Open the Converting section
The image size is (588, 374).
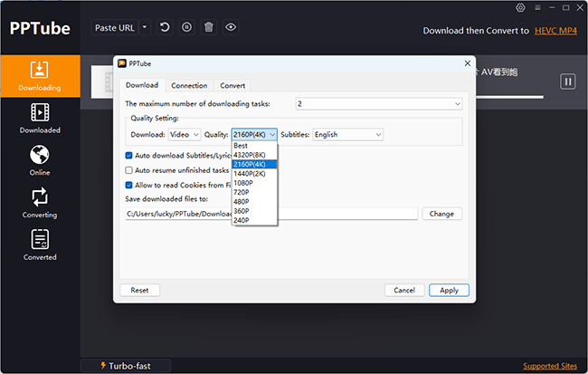click(x=39, y=203)
